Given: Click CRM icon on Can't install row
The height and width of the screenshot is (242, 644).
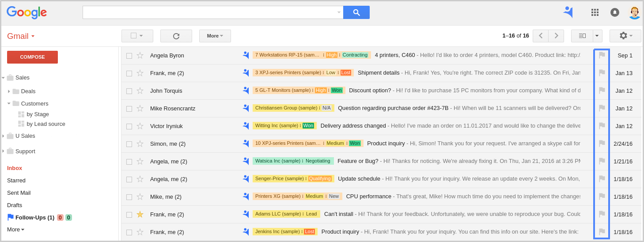Looking at the screenshot, I should [x=246, y=214].
